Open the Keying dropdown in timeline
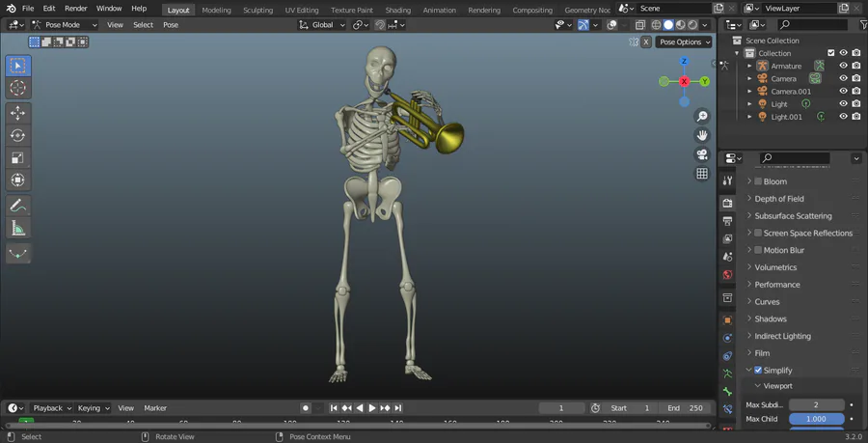 pos(93,408)
